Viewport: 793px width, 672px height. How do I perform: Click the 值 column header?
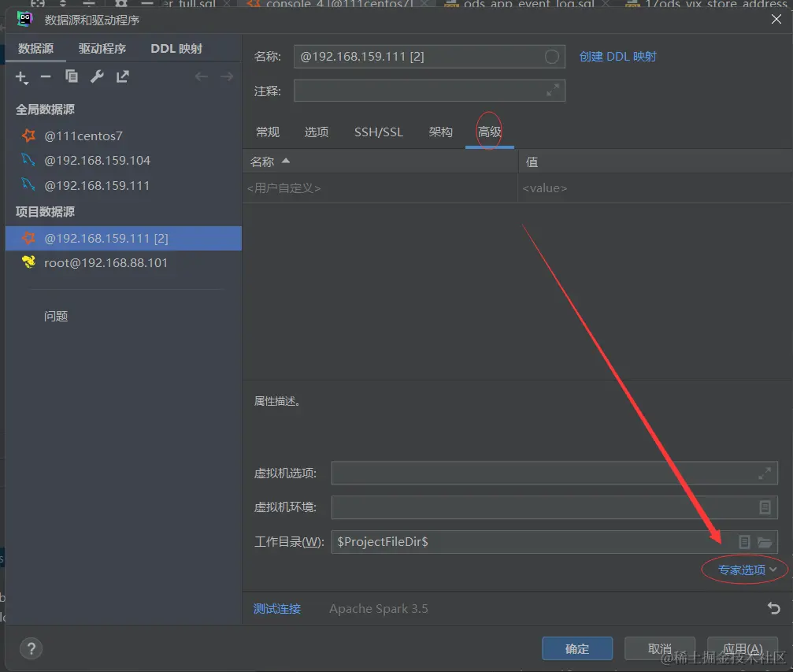coord(655,162)
